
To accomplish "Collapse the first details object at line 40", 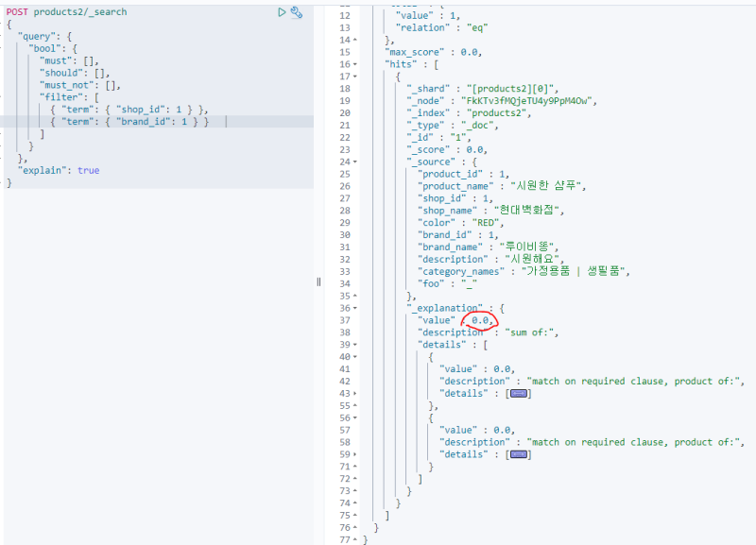I will click(355, 357).
